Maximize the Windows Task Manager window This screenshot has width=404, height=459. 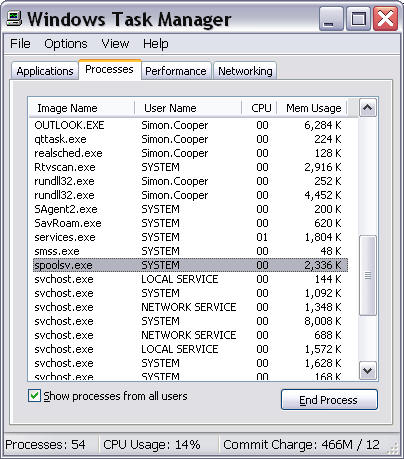(358, 19)
